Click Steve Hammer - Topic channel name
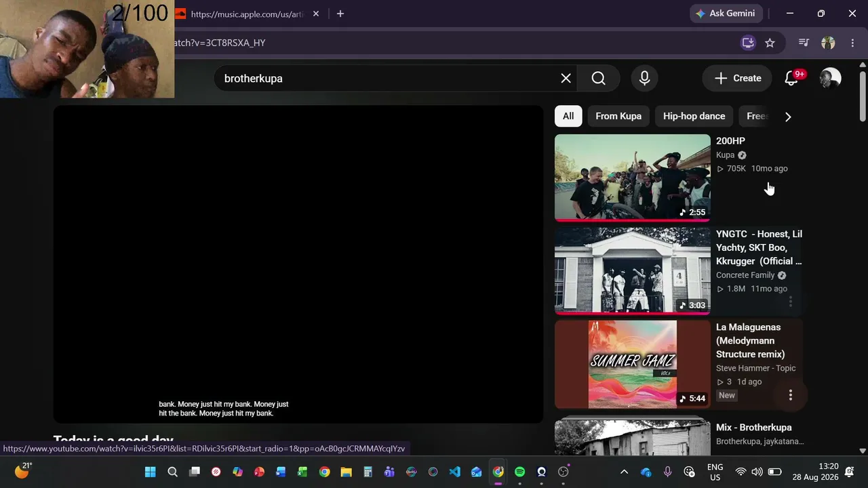Image resolution: width=868 pixels, height=488 pixels. tap(756, 368)
